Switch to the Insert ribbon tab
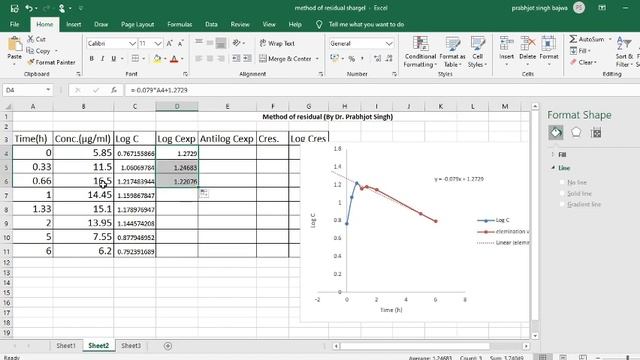Screen dimensions: 640x360 (x=73, y=24)
